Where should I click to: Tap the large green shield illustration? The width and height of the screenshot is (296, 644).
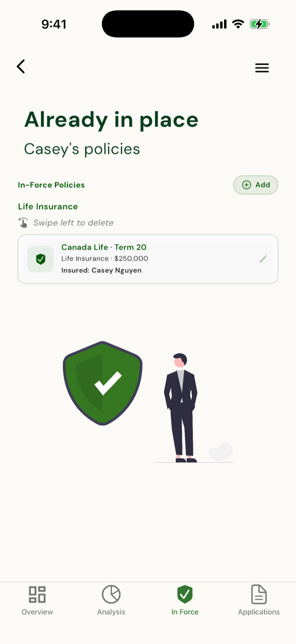pos(103,383)
